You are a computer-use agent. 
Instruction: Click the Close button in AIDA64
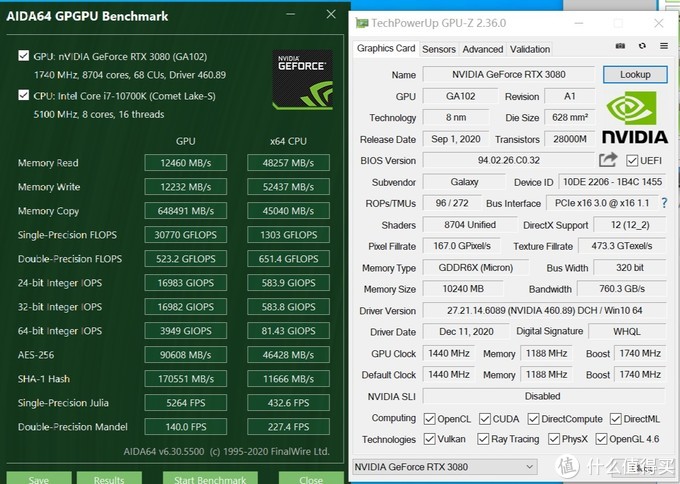311,478
